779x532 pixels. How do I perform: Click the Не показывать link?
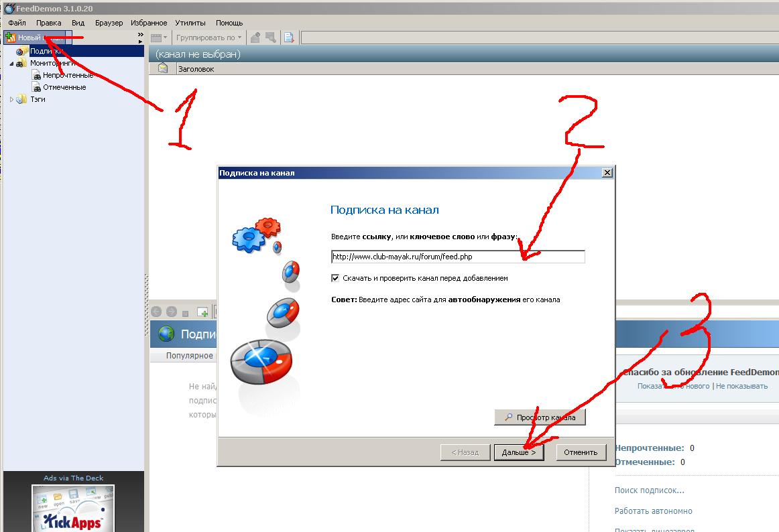[741, 386]
